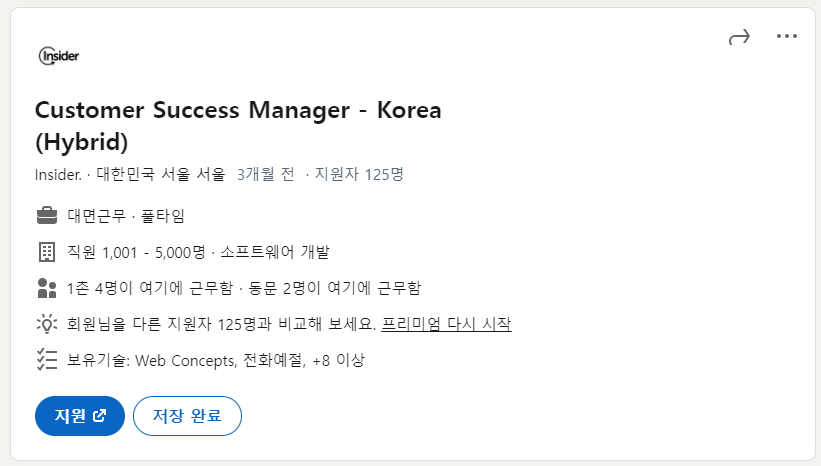Screen dimensions: 821x466
Task: Click the people icon beside 1촌 4명
Action: [46, 288]
